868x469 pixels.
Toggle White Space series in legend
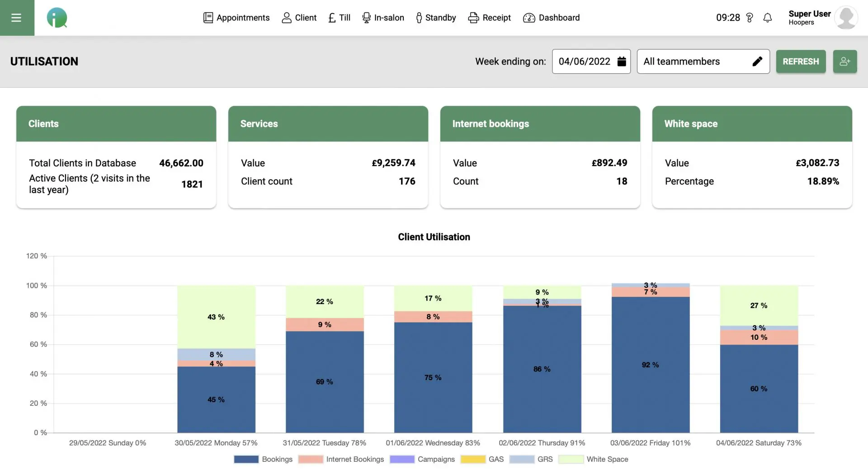593,459
